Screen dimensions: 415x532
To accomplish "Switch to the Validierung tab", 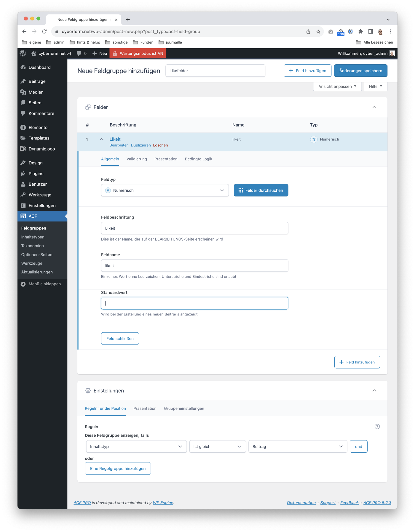I will point(137,159).
